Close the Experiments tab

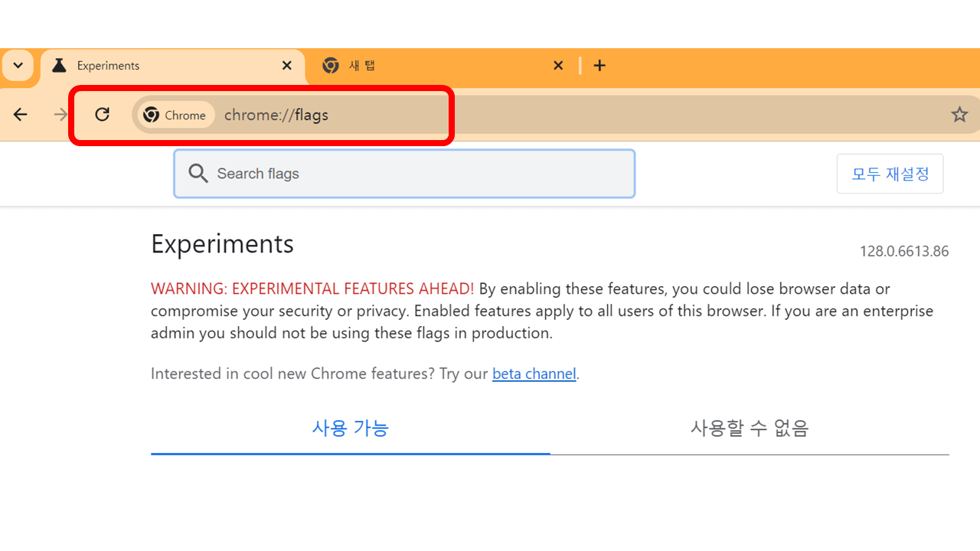pyautogui.click(x=287, y=66)
